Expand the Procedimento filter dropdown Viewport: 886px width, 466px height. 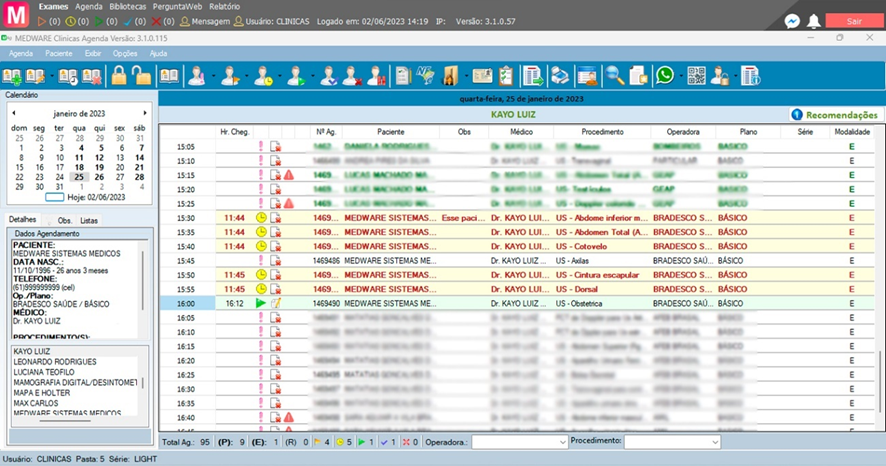pyautogui.click(x=714, y=442)
